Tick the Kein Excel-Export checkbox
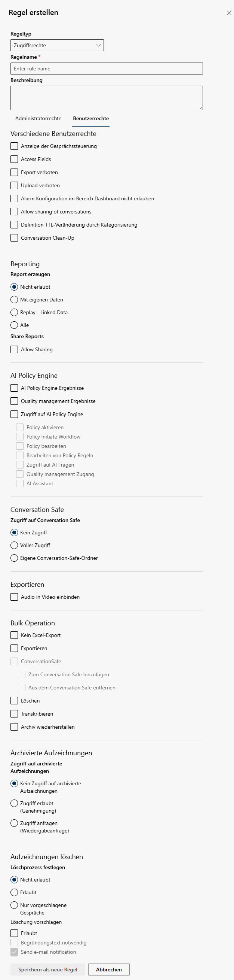 tap(15, 635)
